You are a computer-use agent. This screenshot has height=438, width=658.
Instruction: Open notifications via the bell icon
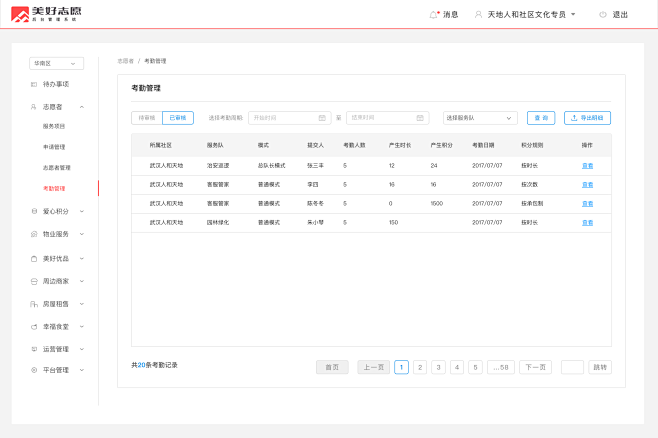point(433,15)
